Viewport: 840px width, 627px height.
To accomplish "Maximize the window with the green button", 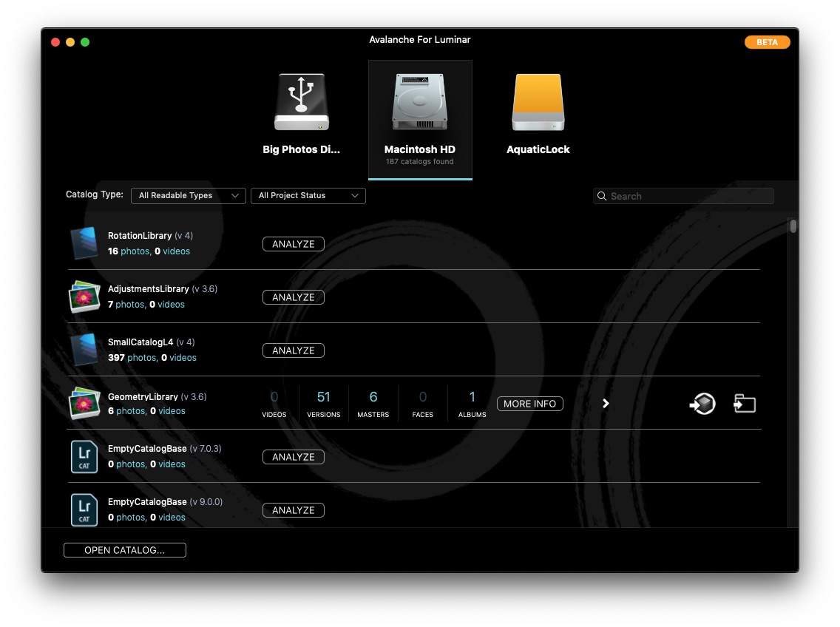I will [x=85, y=42].
